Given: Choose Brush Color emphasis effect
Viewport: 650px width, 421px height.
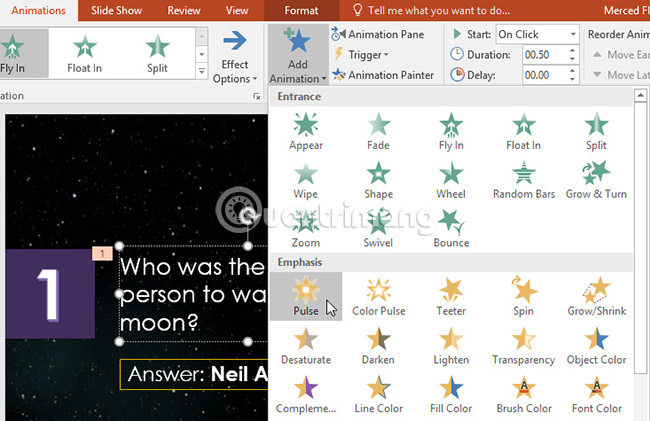Looking at the screenshot, I should pos(524,394).
